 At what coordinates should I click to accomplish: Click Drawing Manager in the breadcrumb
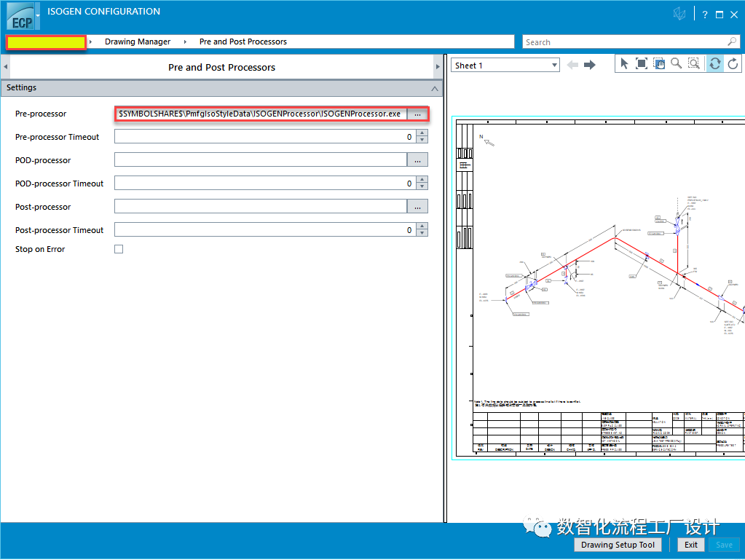[x=138, y=42]
